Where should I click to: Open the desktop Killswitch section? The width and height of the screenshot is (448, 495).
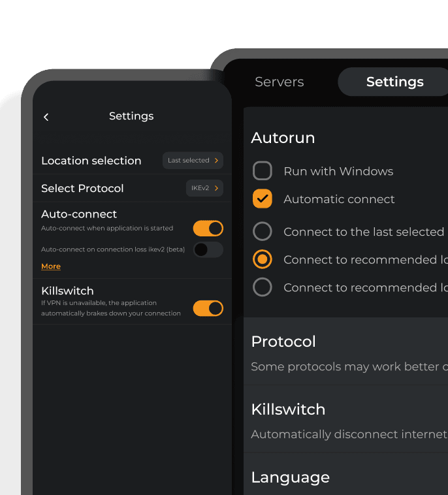coord(345,419)
